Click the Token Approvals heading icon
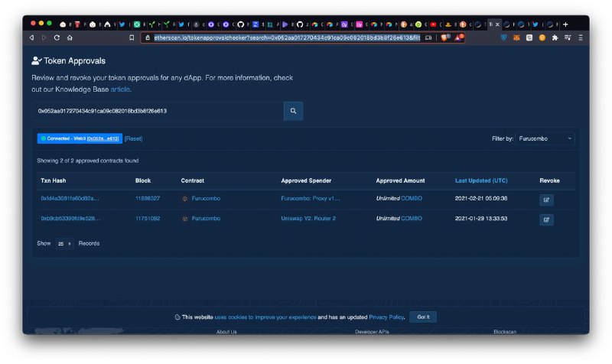The width and height of the screenshot is (612, 364). 36,60
